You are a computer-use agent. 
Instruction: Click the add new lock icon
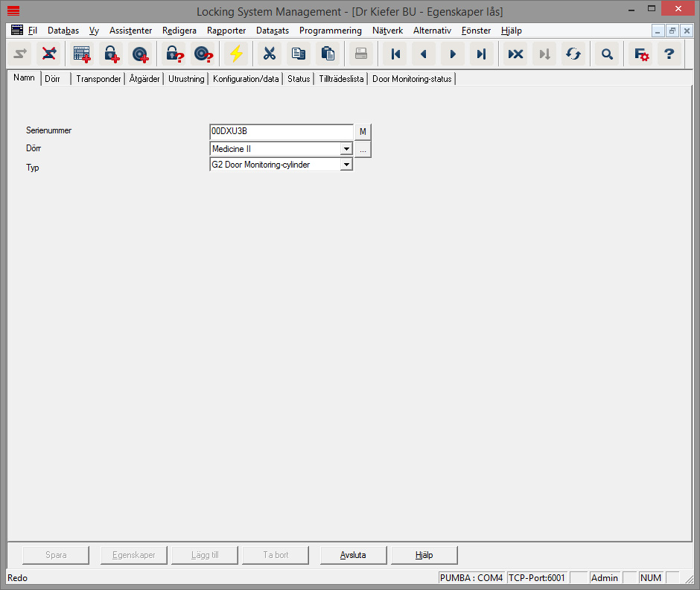111,54
